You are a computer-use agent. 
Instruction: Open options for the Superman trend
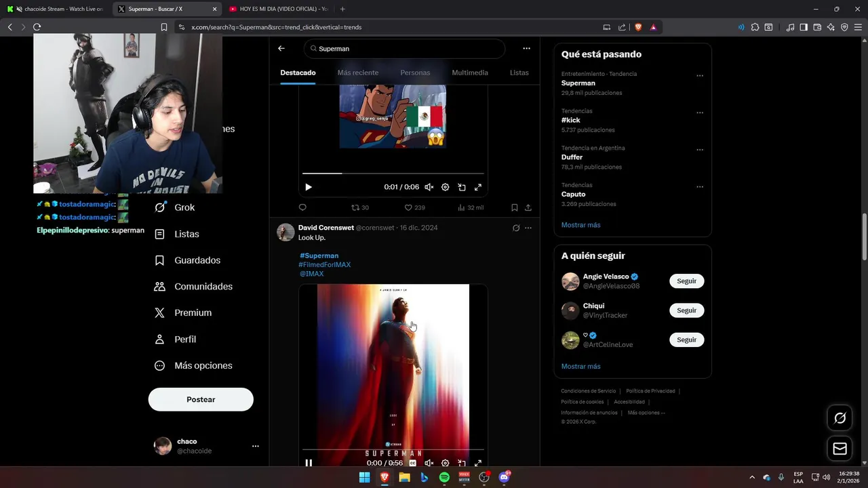click(700, 76)
